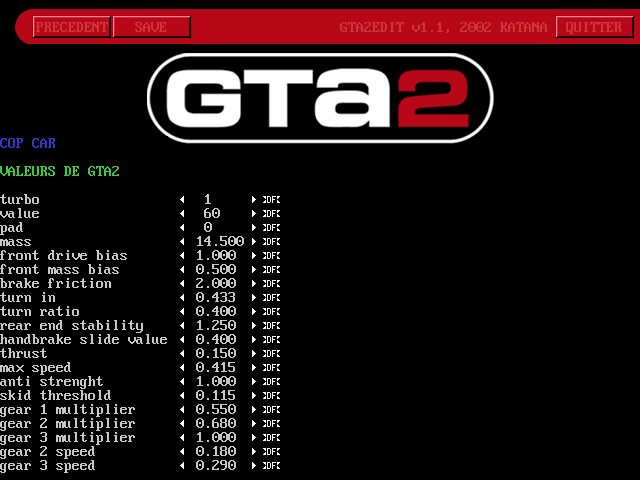Increase gear 3 multiplier right arrow
The width and height of the screenshot is (640, 480).
[x=253, y=437]
